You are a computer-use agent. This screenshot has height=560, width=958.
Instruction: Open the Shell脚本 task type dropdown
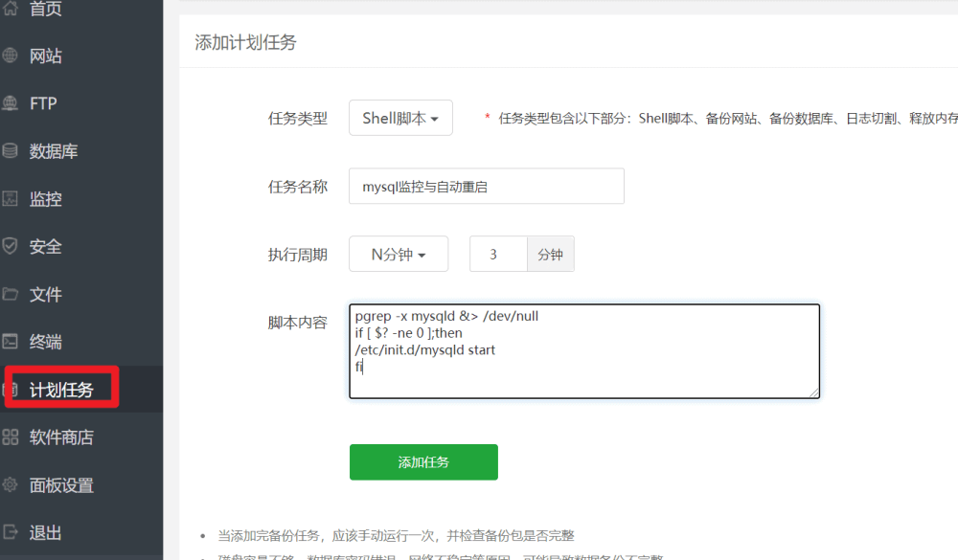click(400, 118)
